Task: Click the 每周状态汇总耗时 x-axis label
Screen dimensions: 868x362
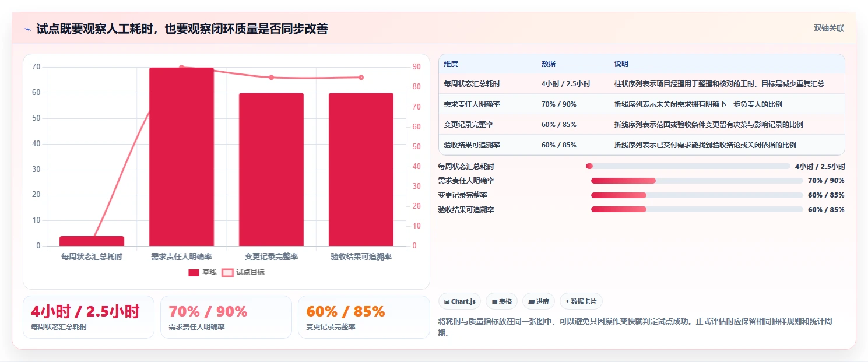Action: point(92,256)
